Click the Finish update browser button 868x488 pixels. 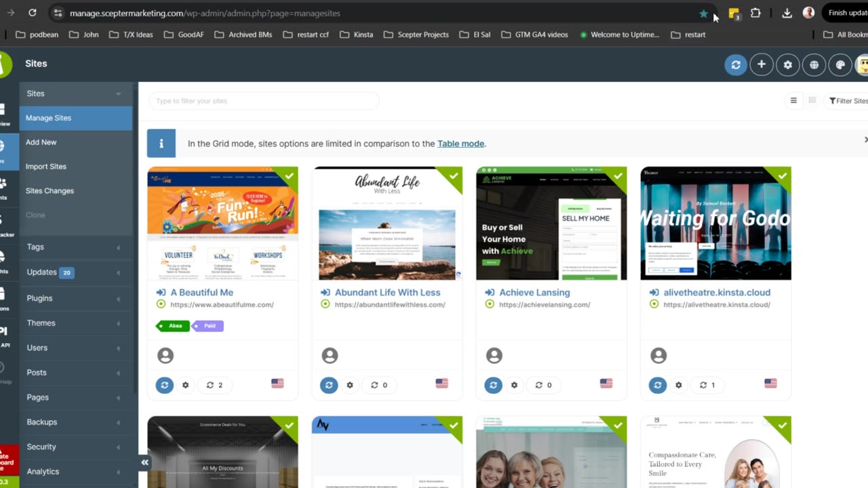[x=845, y=13]
